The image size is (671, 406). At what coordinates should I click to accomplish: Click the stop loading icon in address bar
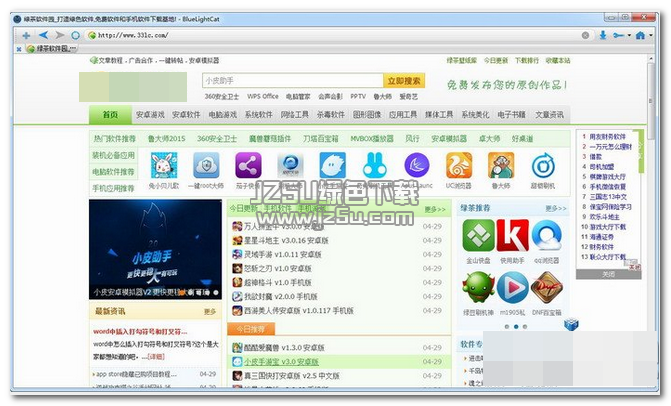[x=585, y=36]
